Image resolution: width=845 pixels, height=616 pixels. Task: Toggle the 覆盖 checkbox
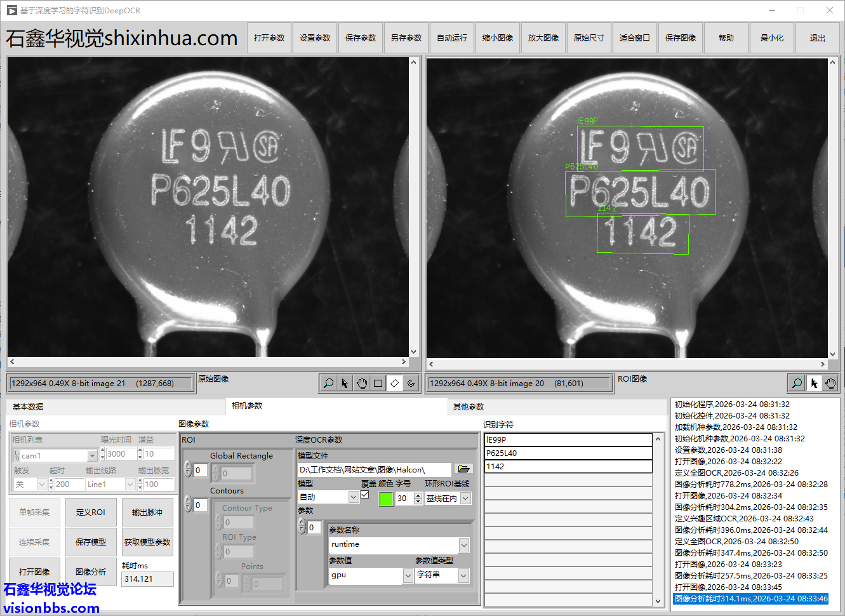[365, 495]
